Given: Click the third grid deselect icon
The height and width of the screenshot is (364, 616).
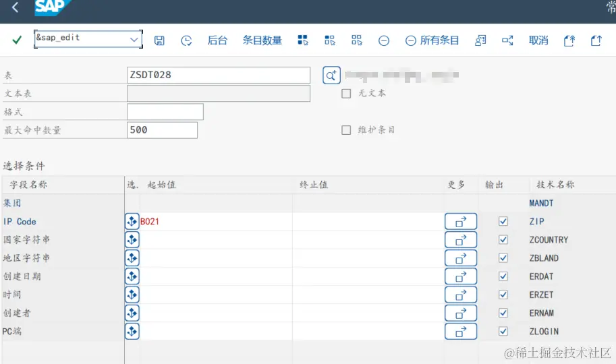Looking at the screenshot, I should 357,40.
